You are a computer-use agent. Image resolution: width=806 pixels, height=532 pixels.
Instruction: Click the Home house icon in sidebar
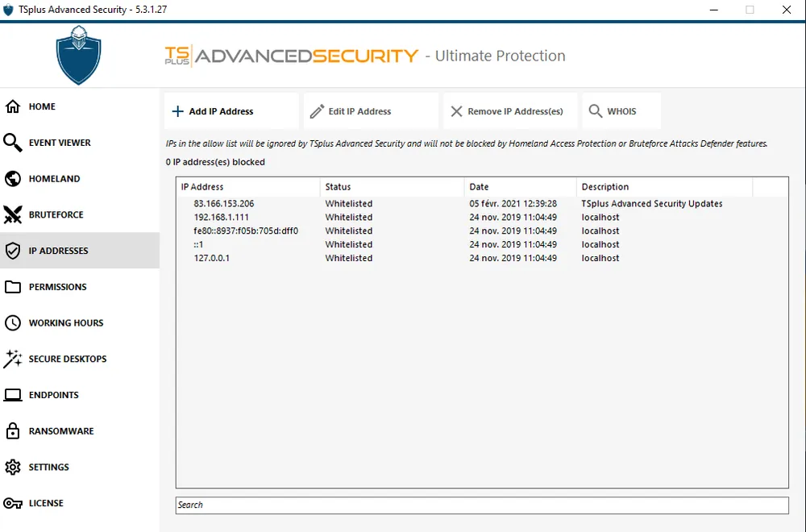(13, 106)
